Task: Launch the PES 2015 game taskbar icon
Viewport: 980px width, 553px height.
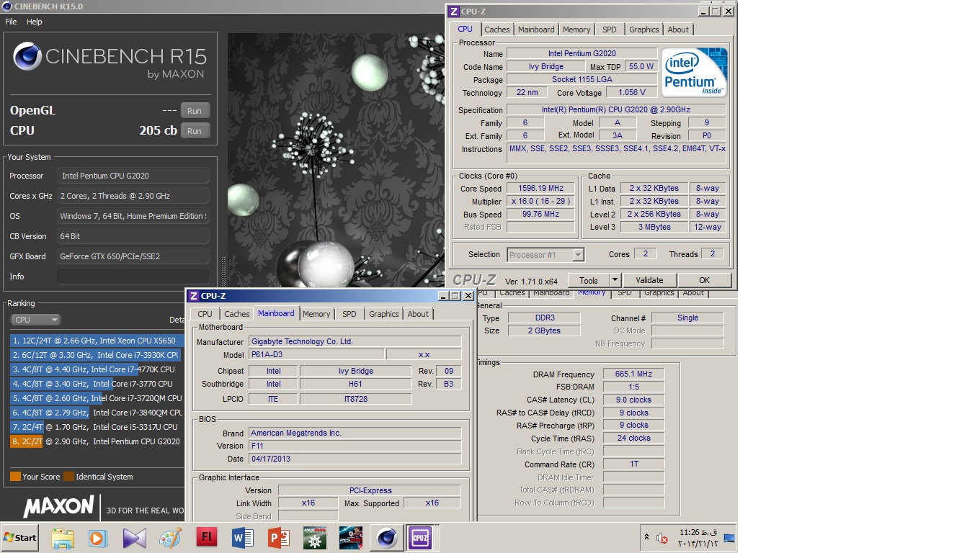Action: (351, 538)
